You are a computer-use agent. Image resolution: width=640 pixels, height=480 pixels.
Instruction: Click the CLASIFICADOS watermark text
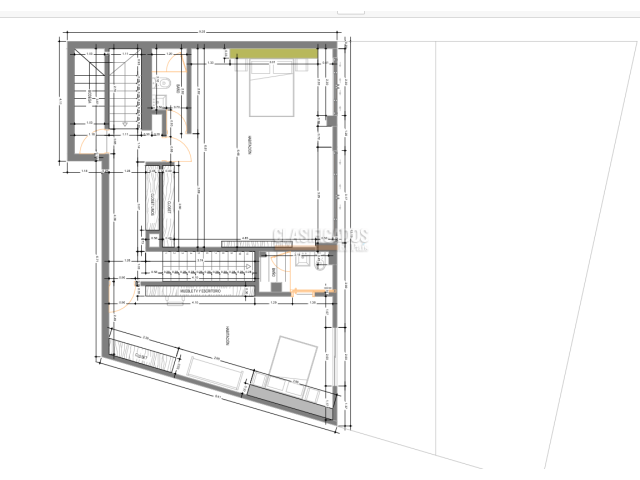(320, 238)
